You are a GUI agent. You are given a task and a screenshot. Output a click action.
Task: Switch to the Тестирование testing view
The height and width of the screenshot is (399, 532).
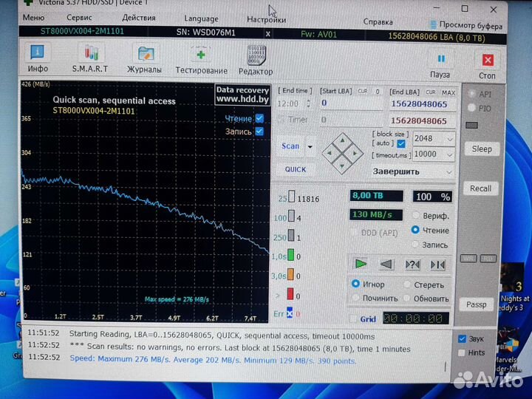click(x=201, y=60)
